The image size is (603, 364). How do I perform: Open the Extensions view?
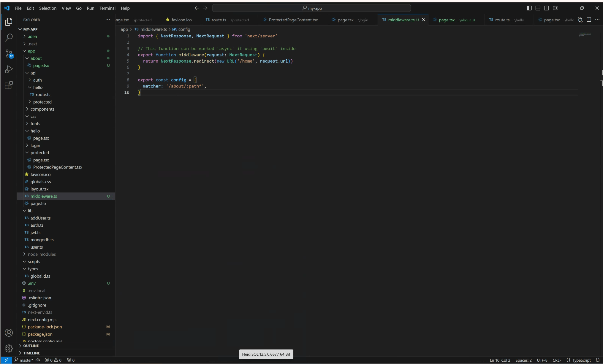(9, 85)
